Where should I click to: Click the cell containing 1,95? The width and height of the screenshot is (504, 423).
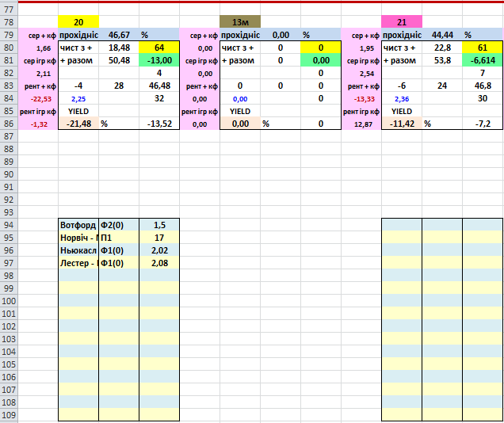tap(361, 48)
